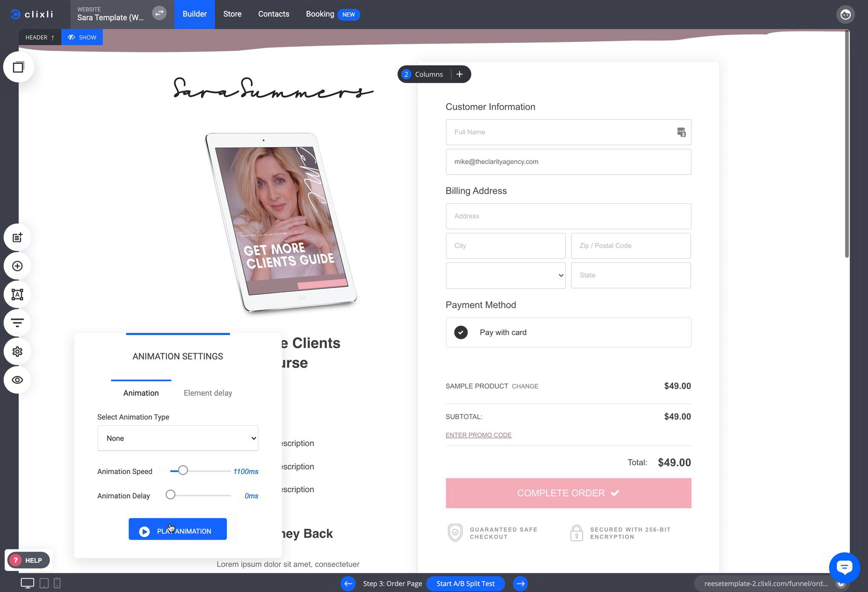Open the HELP button
This screenshot has width=868, height=592.
[x=28, y=560]
